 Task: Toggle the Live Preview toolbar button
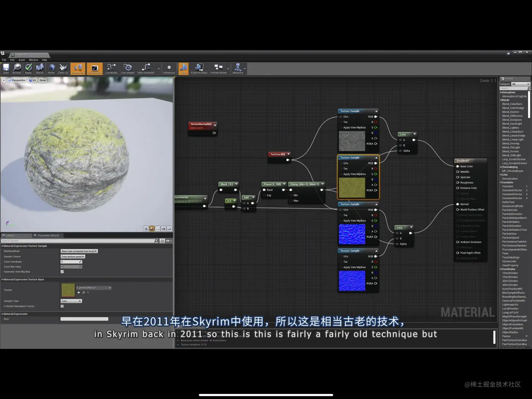coord(94,69)
